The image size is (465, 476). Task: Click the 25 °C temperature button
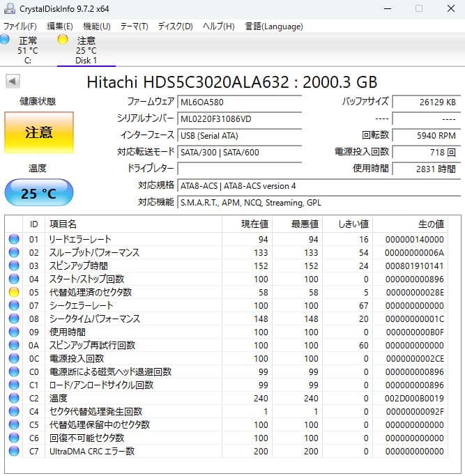click(x=39, y=193)
